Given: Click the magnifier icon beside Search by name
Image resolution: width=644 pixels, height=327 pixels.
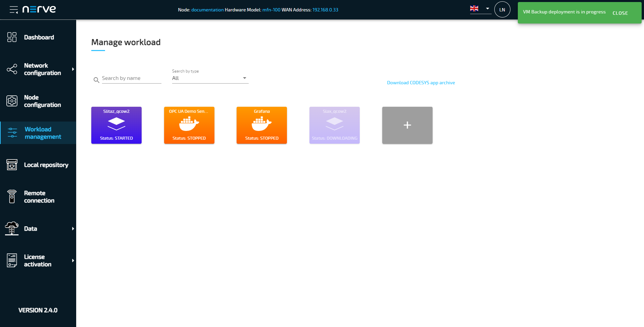Looking at the screenshot, I should pos(96,80).
